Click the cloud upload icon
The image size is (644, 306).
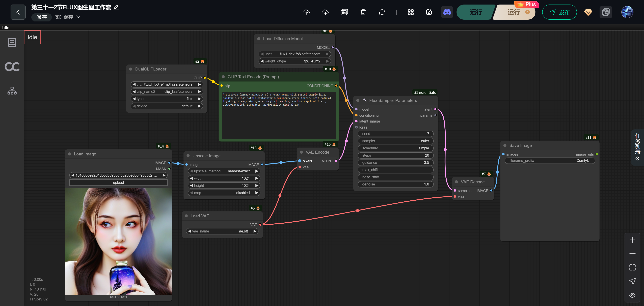(x=307, y=12)
